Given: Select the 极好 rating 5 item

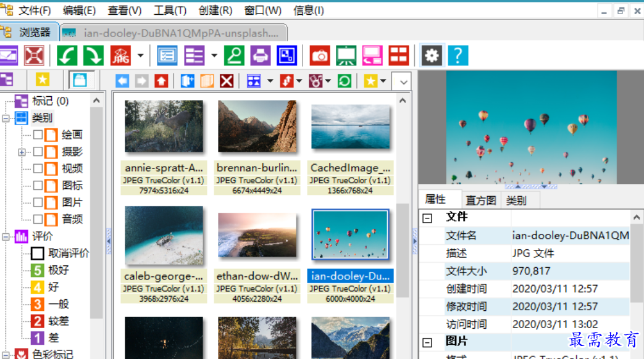Looking at the screenshot, I should tap(49, 270).
